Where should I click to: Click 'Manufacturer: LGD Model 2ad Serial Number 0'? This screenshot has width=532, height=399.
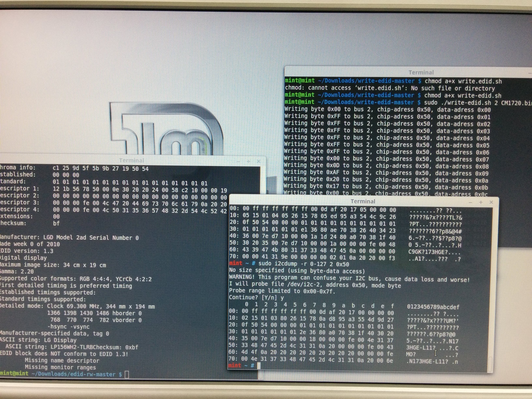click(69, 238)
